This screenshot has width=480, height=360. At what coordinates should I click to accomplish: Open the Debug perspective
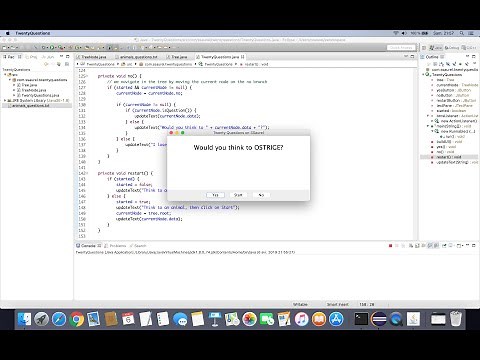[452, 48]
